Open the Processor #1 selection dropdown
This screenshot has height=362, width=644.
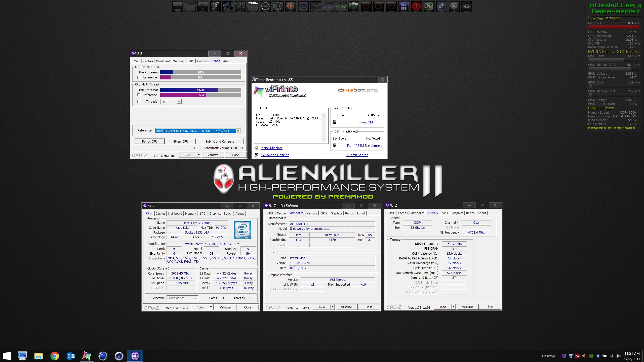(x=195, y=298)
